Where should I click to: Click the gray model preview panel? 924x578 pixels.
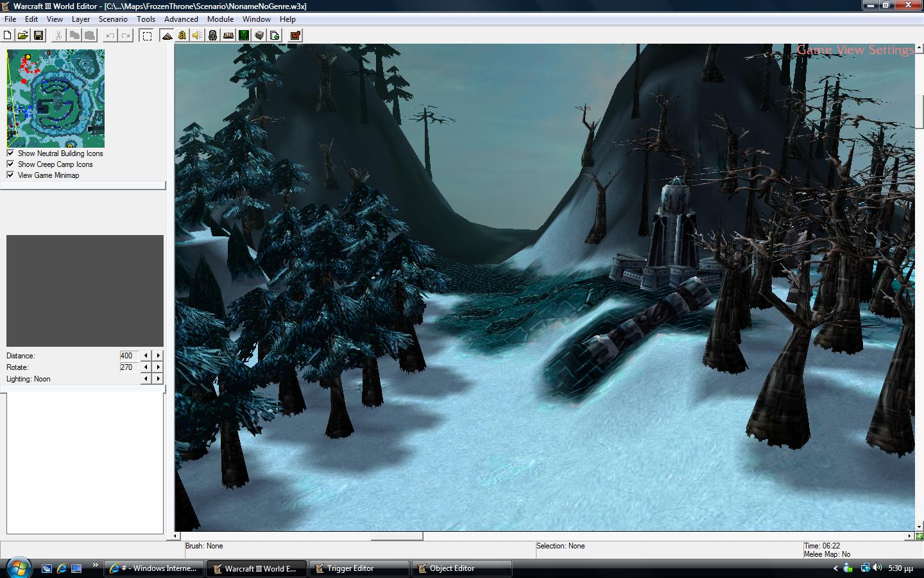click(x=85, y=291)
